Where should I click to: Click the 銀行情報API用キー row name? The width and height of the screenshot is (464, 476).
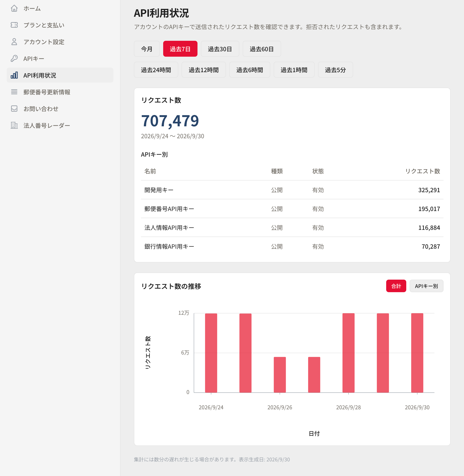(169, 246)
